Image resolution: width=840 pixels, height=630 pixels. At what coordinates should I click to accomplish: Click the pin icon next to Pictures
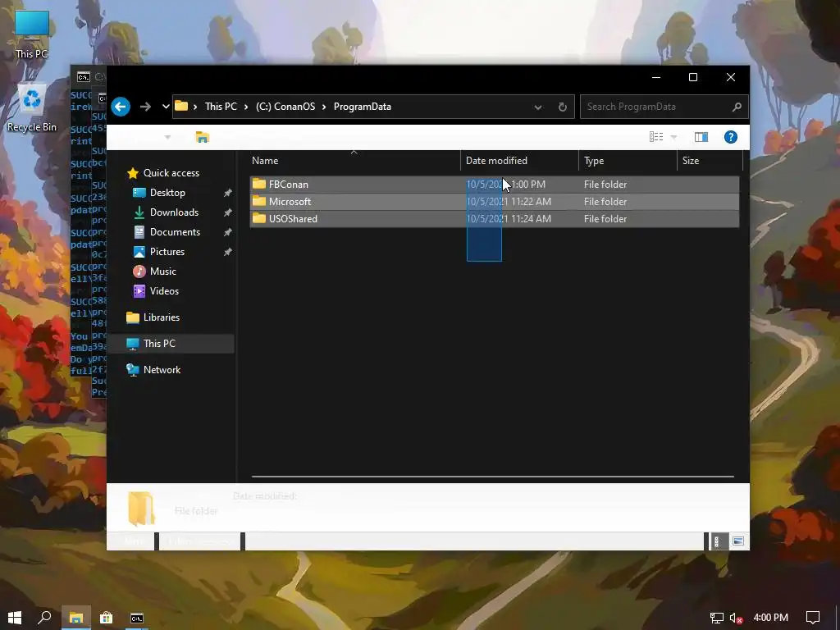point(228,252)
